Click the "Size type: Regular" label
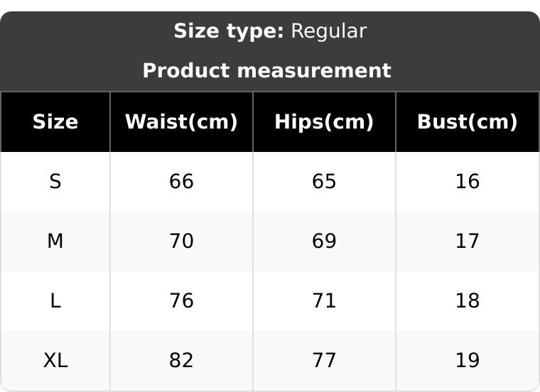 [270, 31]
